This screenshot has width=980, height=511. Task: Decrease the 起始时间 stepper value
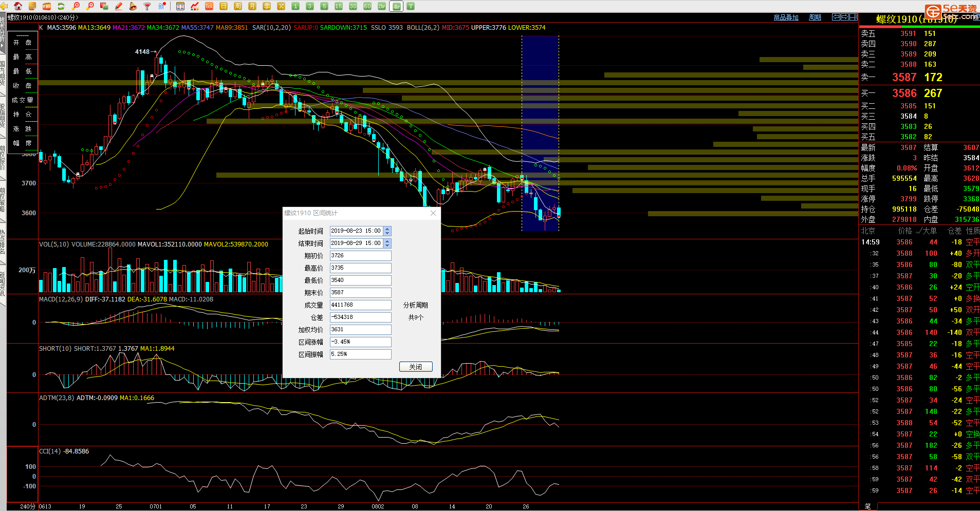pos(387,234)
